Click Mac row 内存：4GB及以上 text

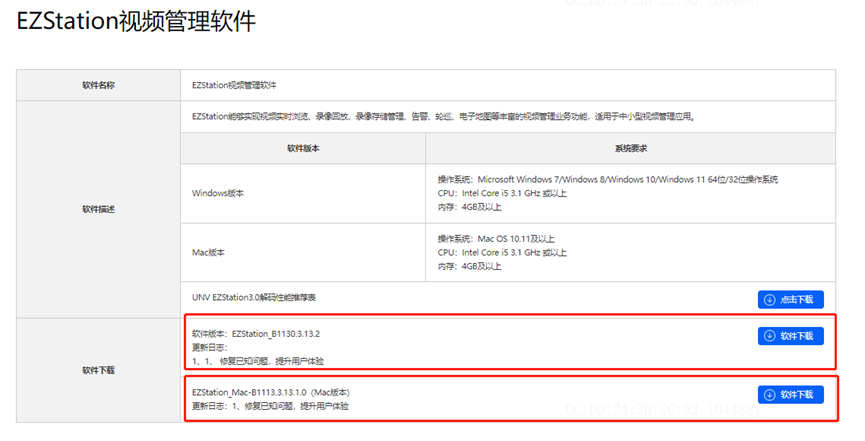[469, 266]
